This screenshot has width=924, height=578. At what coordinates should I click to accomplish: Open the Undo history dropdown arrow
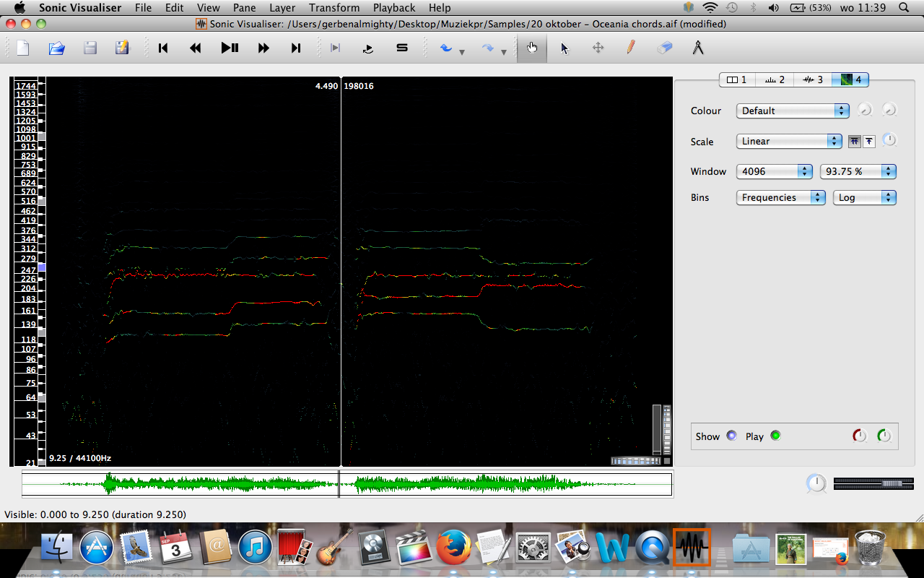click(x=462, y=51)
